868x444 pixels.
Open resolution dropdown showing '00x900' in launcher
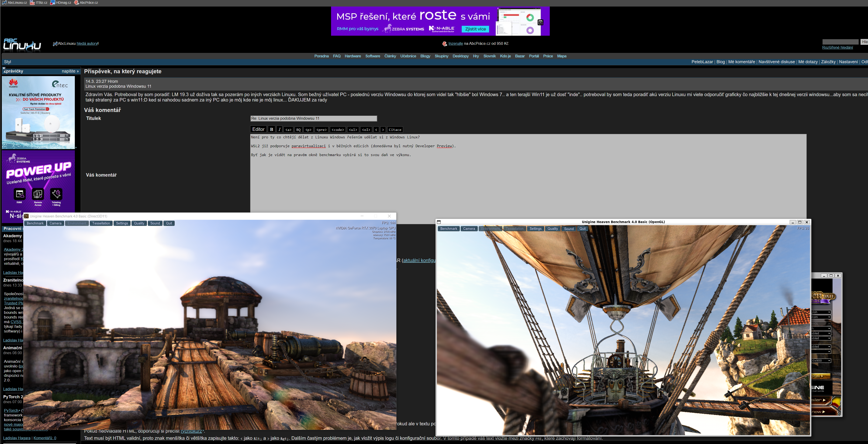point(821,361)
